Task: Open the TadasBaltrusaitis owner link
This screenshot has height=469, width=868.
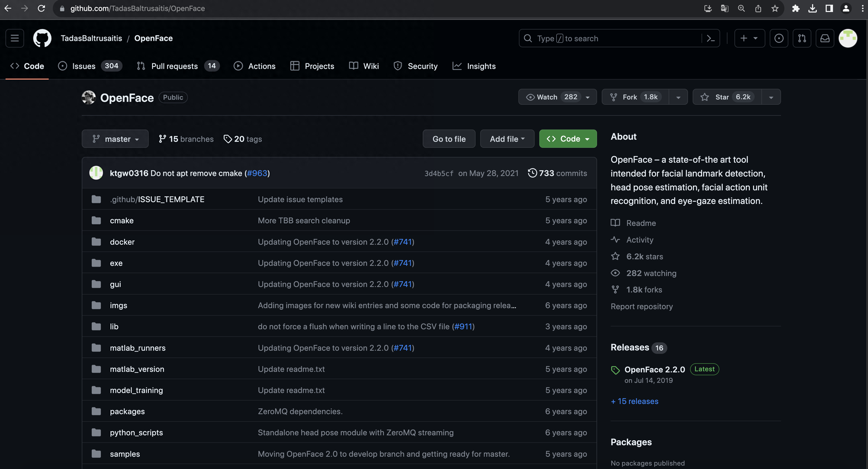Action: tap(91, 38)
